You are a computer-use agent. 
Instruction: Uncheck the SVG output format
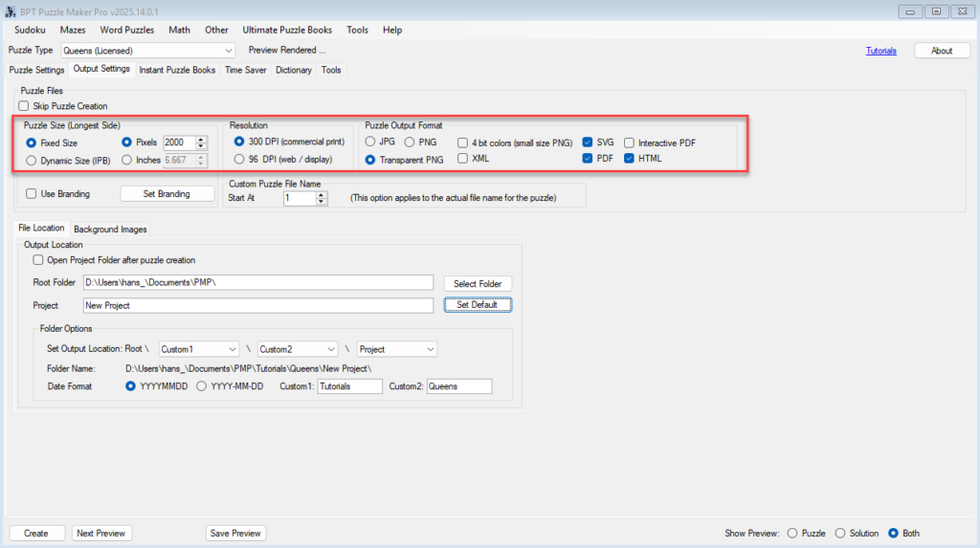[588, 142]
